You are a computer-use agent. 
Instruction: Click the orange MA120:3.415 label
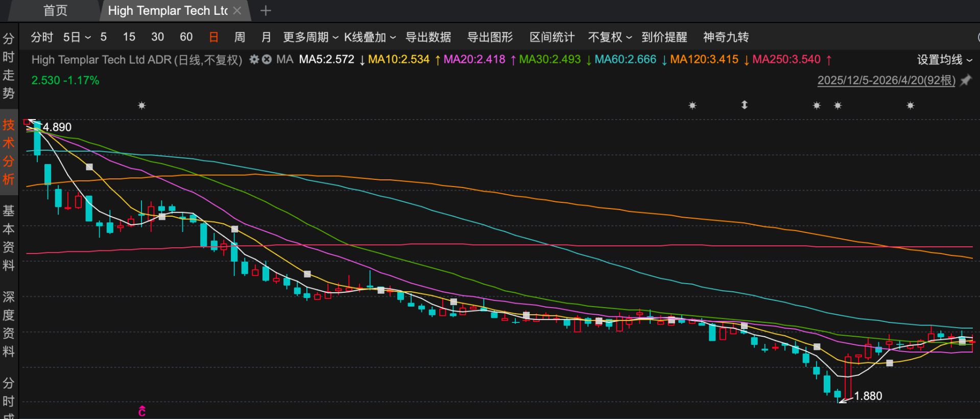[x=704, y=60]
